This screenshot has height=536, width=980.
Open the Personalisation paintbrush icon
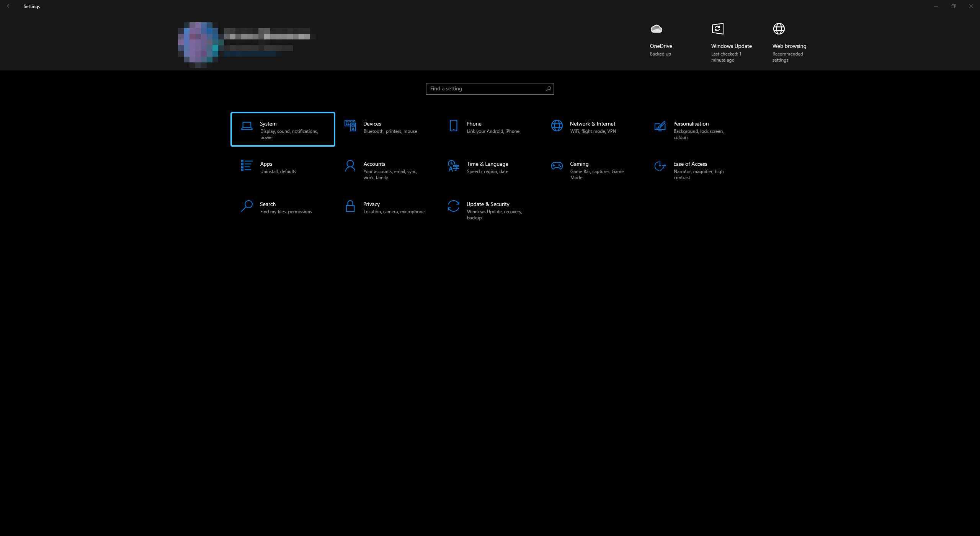(x=660, y=126)
